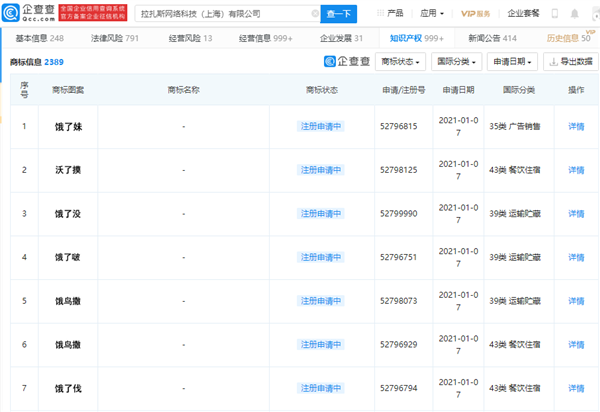Image resolution: width=600 pixels, height=412 pixels.
Task: Switch to the 经营信息 tab
Action: click(265, 38)
